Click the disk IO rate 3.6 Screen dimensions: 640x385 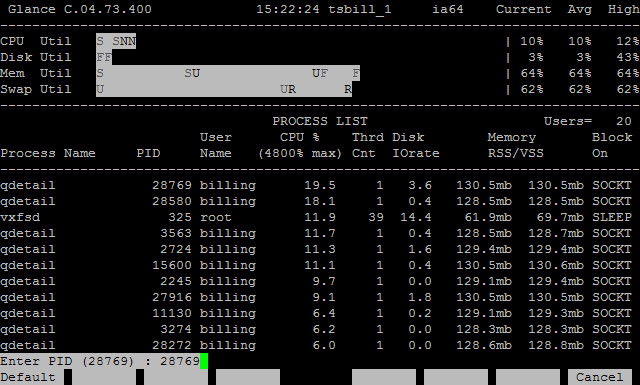coord(420,185)
